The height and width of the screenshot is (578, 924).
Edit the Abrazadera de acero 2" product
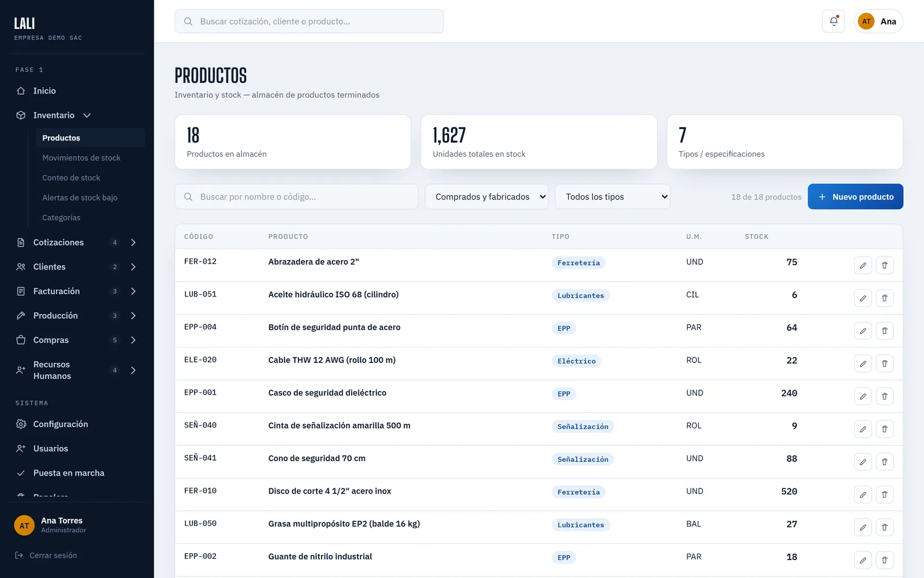click(x=863, y=265)
